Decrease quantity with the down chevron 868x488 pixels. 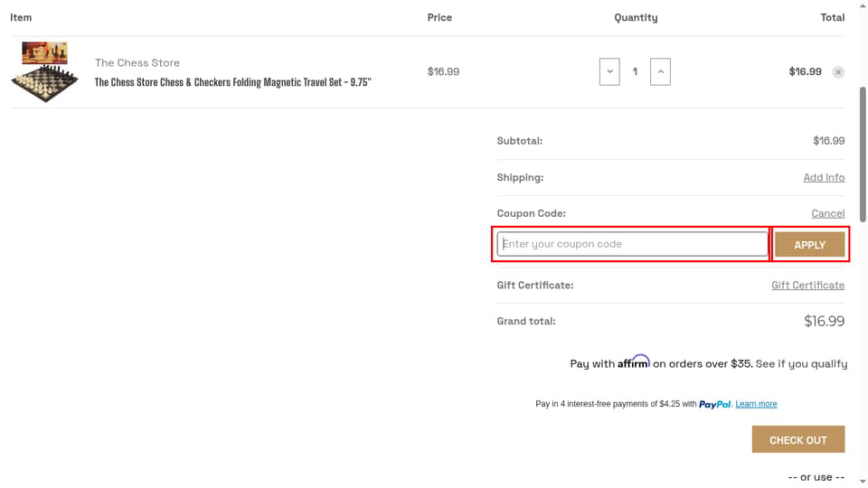coord(609,72)
